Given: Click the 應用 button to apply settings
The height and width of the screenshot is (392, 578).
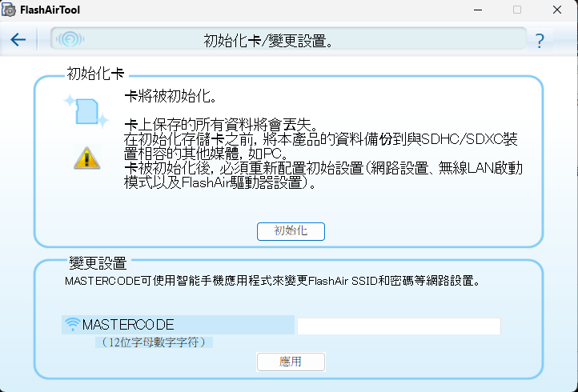Looking at the screenshot, I should 291,362.
